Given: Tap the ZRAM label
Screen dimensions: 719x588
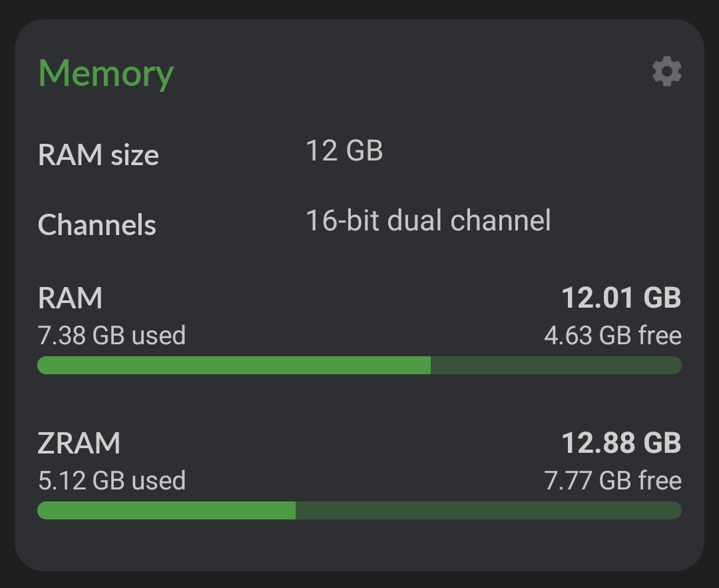Looking at the screenshot, I should click(79, 443).
